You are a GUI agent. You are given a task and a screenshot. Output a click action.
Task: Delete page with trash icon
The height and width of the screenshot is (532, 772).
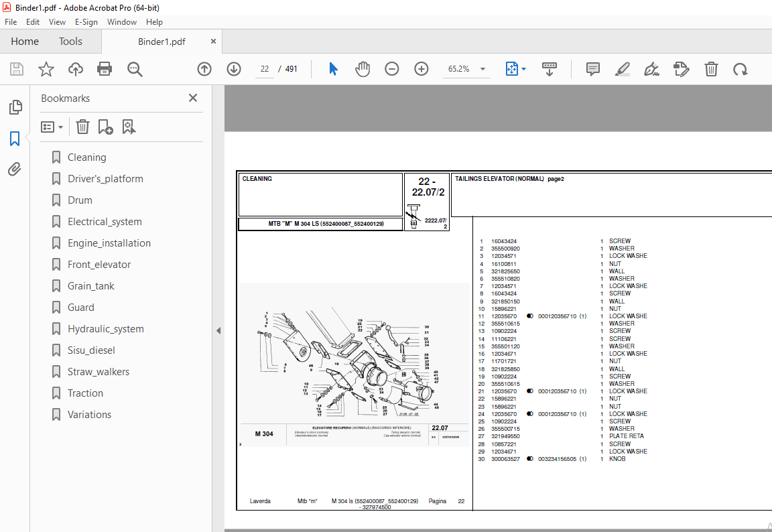[x=711, y=69]
